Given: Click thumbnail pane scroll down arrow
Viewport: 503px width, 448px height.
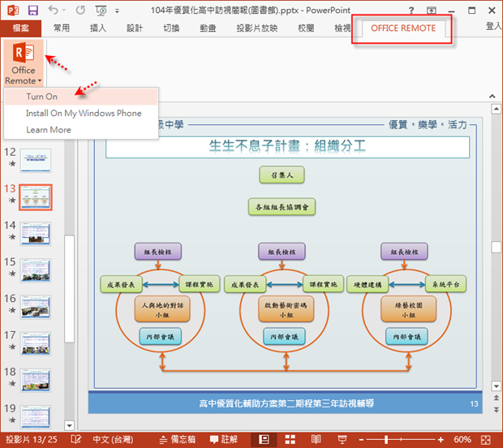Looking at the screenshot, I should coord(69,425).
